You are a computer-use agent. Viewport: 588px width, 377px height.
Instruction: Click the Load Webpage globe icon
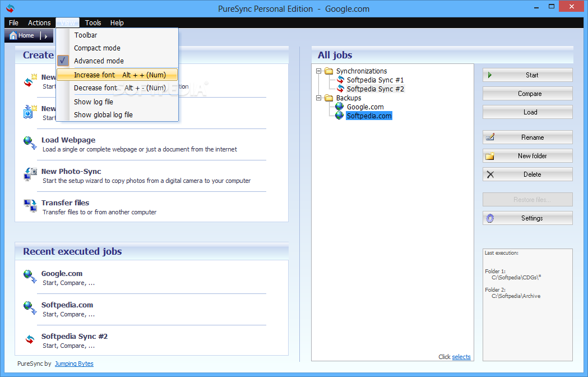click(30, 143)
